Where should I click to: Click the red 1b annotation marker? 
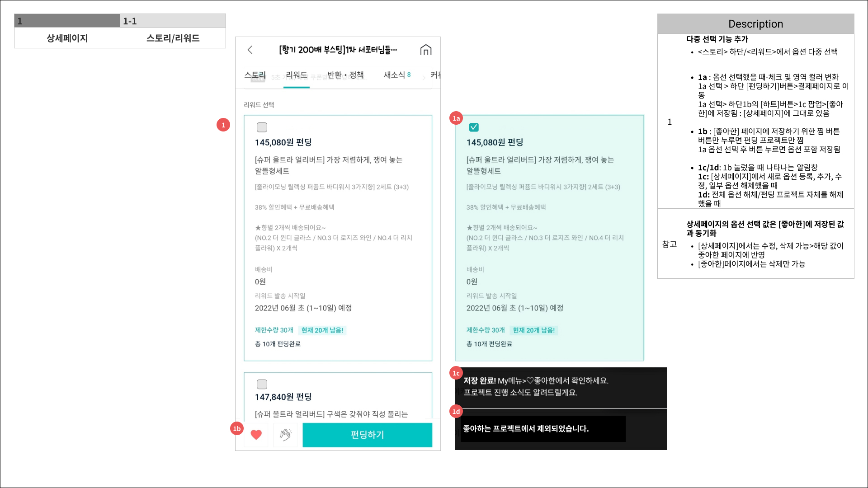coord(237,428)
